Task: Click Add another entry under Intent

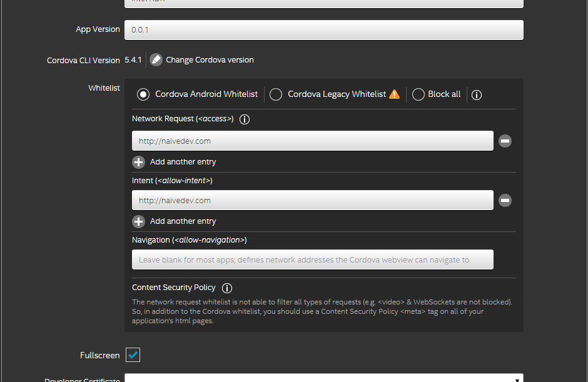Action: point(183,221)
